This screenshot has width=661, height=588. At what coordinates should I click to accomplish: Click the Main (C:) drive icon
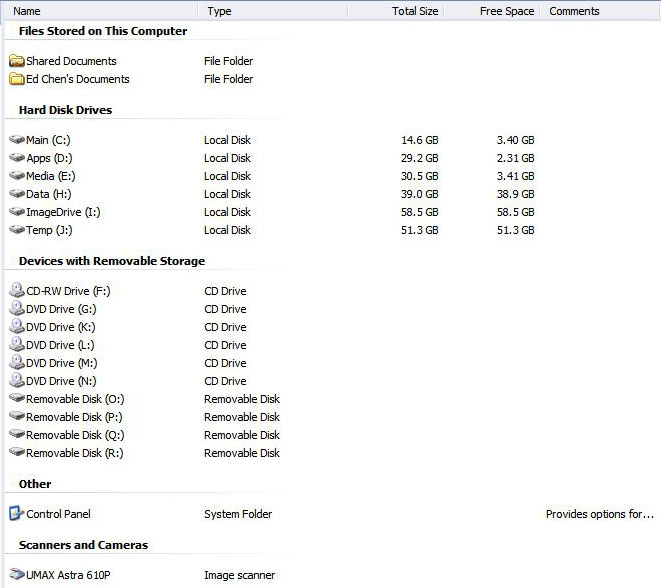tap(17, 140)
